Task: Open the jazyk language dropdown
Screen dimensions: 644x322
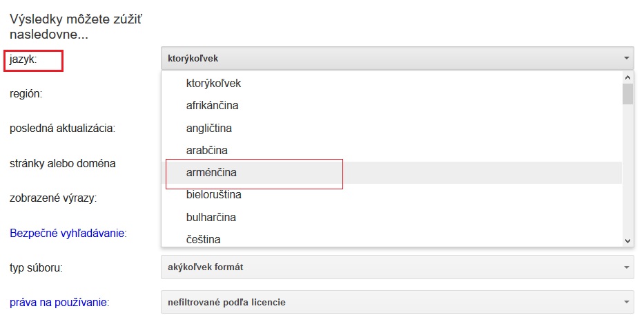Action: [396, 58]
